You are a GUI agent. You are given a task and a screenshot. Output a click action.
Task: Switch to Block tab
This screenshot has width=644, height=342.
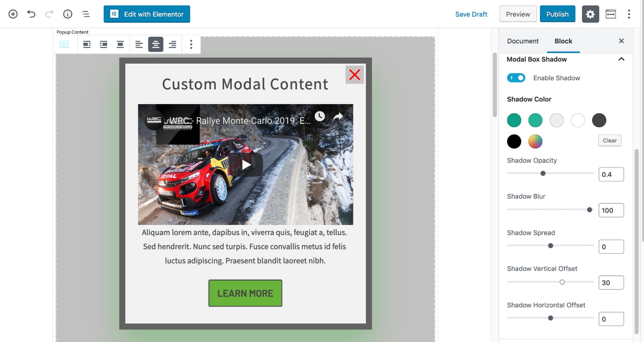tap(563, 41)
